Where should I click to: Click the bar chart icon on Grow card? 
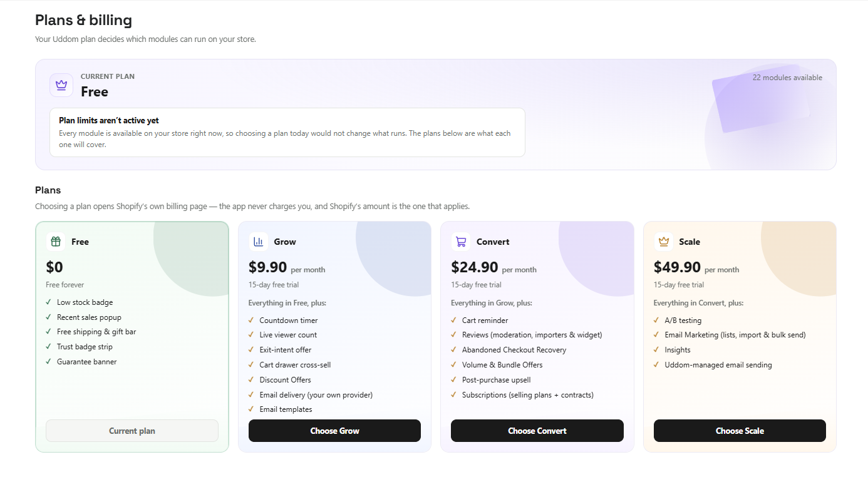click(258, 242)
